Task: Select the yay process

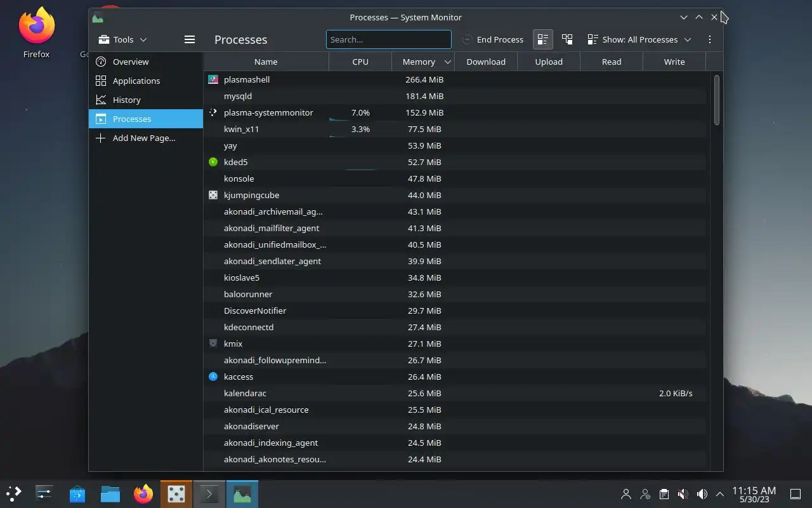Action: (455, 145)
